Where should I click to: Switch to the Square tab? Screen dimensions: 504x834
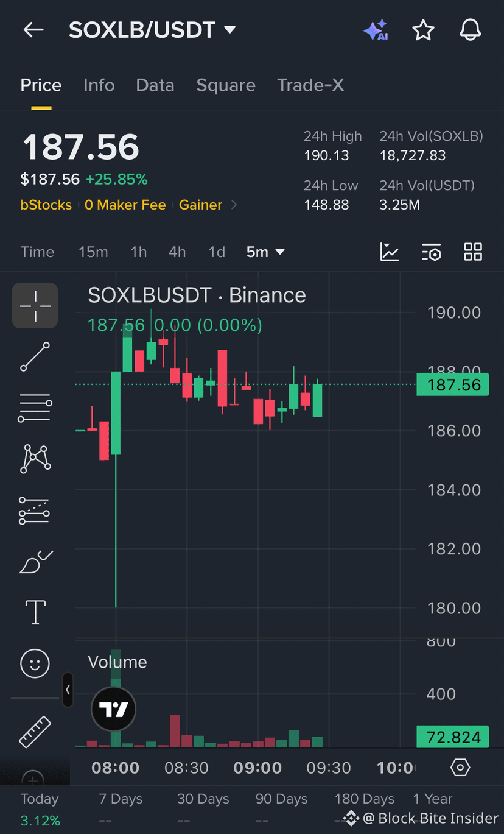[x=226, y=85]
